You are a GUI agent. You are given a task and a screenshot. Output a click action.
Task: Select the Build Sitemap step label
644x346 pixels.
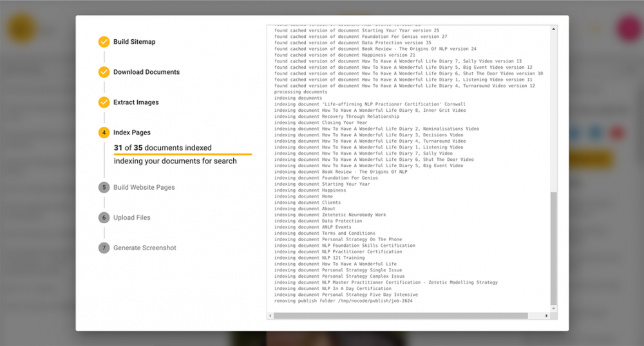coord(134,42)
